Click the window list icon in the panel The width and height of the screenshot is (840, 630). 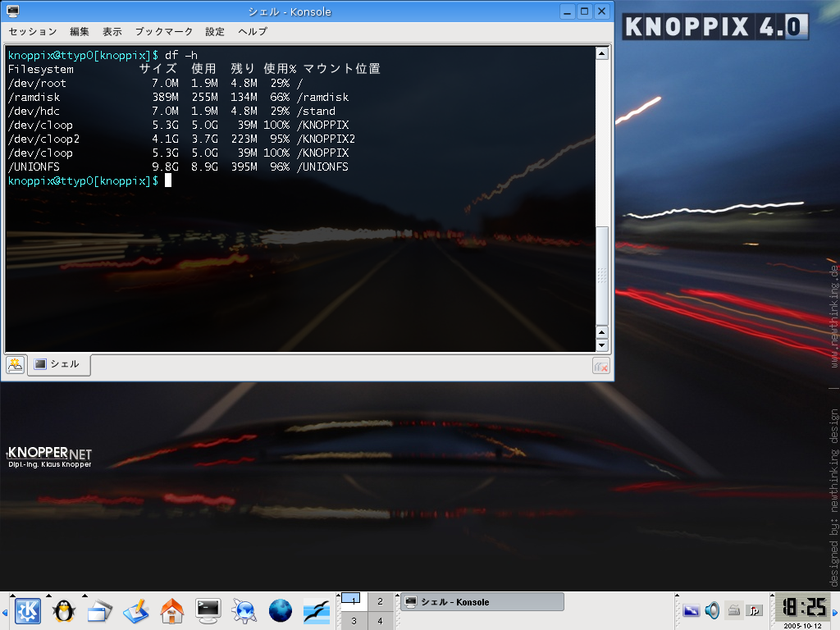pos(99,611)
